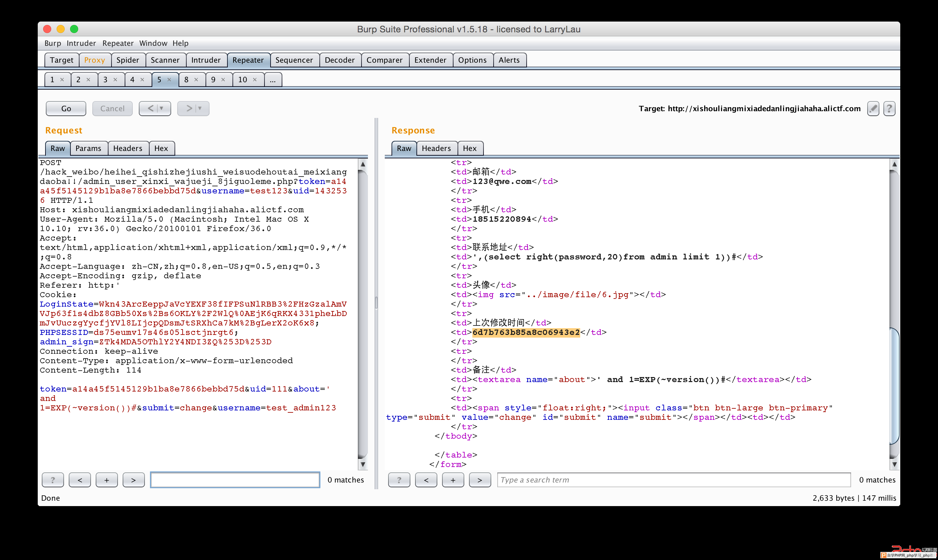Click the Cancel button

(x=113, y=109)
